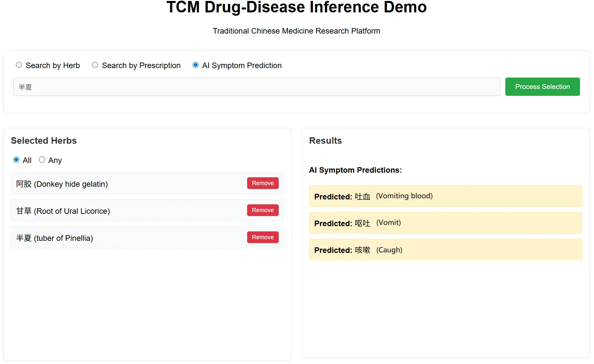Click the Results panel heading
Viewport: 594px width, 364px height.
pyautogui.click(x=325, y=140)
